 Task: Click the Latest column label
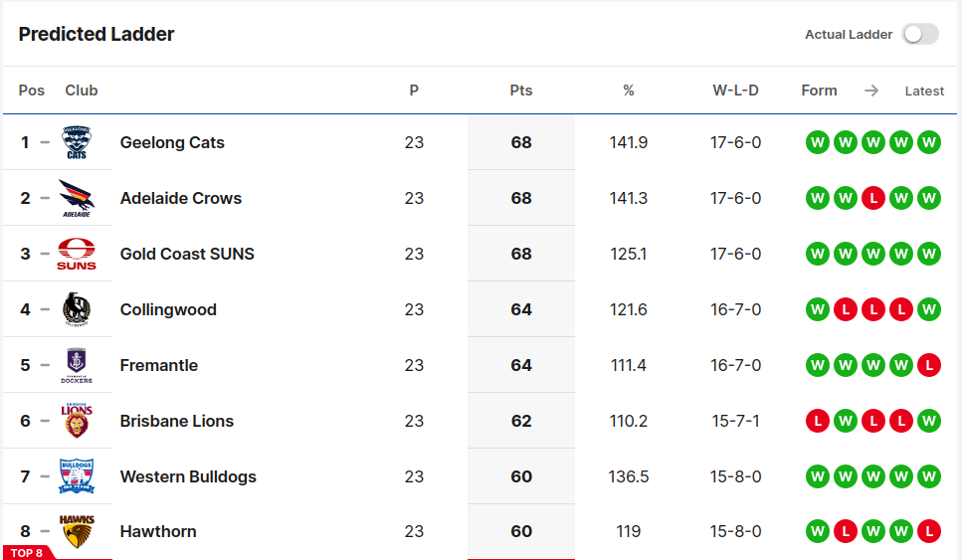924,92
